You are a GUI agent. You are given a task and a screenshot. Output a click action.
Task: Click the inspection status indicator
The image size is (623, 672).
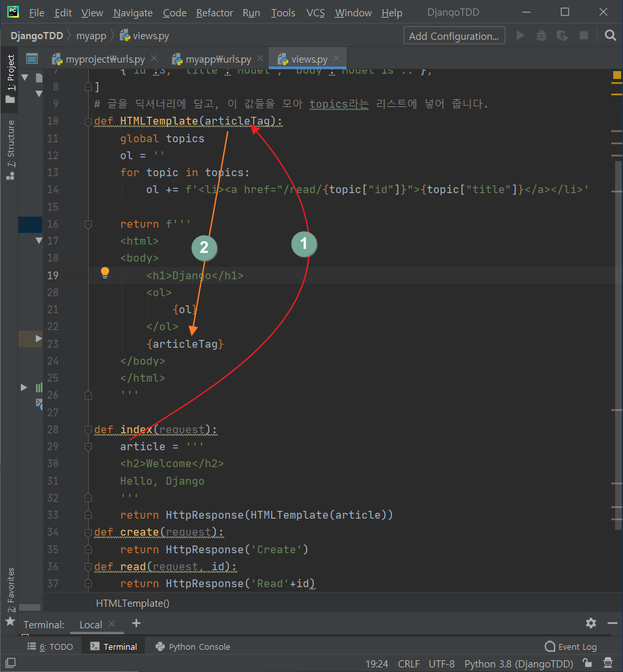pyautogui.click(x=616, y=76)
